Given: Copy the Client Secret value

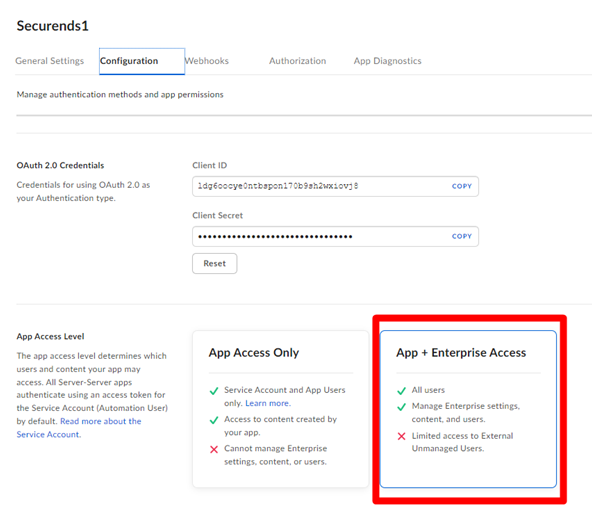Looking at the screenshot, I should click(x=462, y=236).
